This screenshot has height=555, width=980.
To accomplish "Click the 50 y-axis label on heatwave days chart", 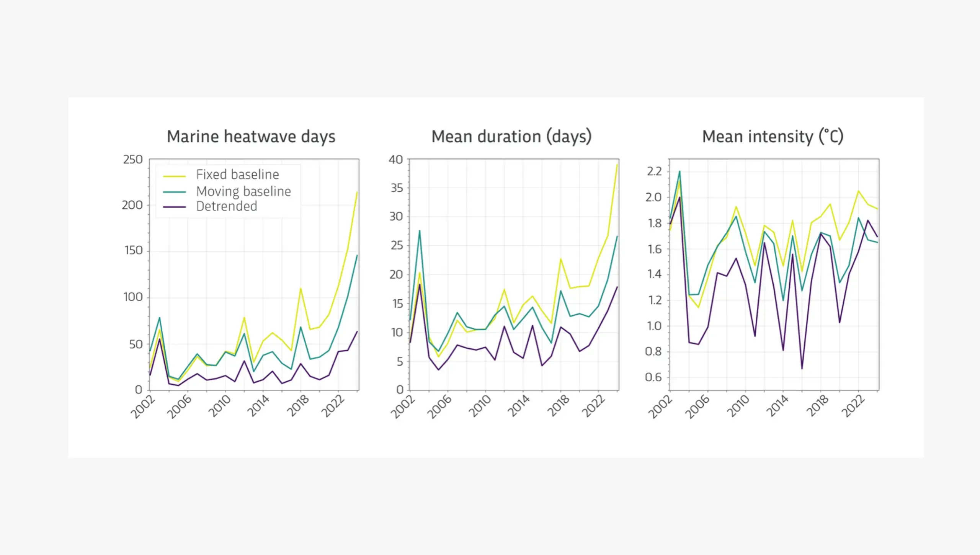I will [x=136, y=344].
